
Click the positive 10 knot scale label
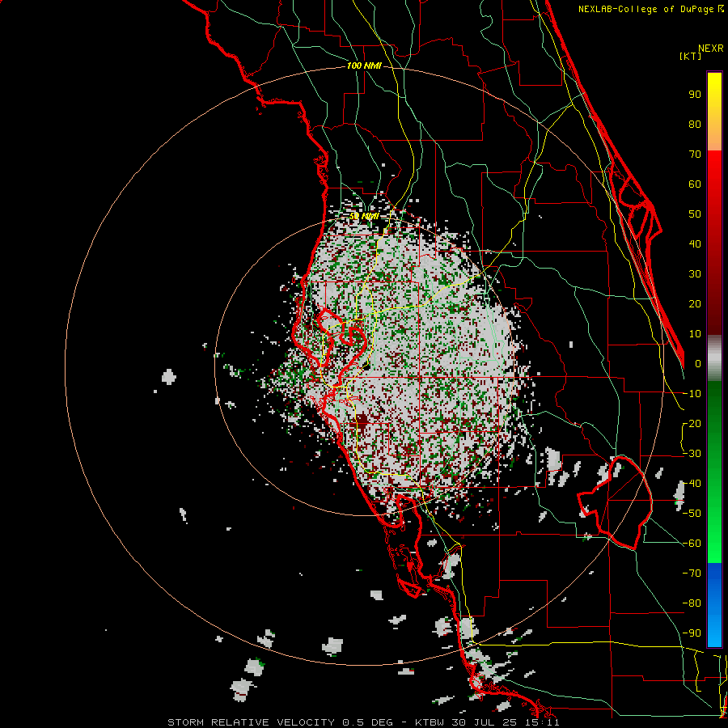tap(695, 334)
